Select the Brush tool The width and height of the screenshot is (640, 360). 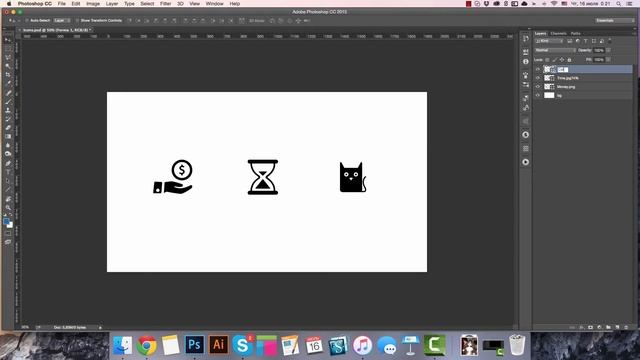click(x=8, y=102)
